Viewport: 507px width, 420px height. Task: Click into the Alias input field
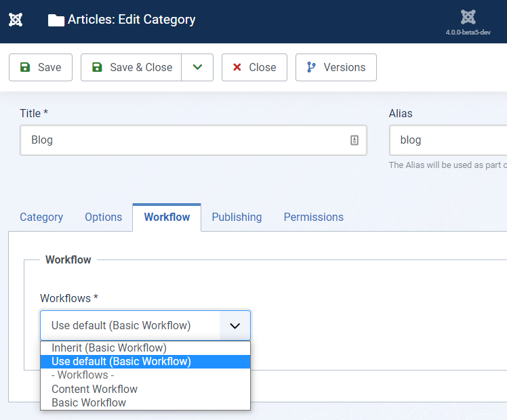click(x=447, y=140)
